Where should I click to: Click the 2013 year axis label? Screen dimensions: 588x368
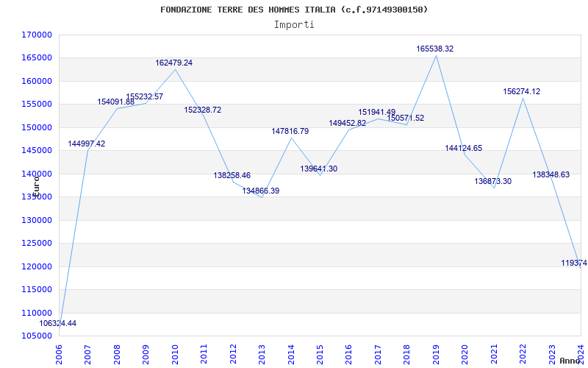pyautogui.click(x=262, y=354)
